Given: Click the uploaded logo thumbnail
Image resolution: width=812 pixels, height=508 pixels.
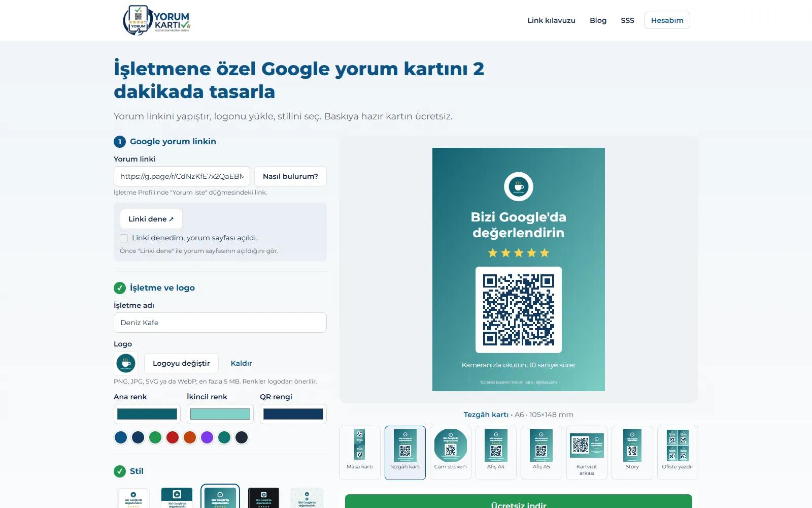Looking at the screenshot, I should pos(126,363).
